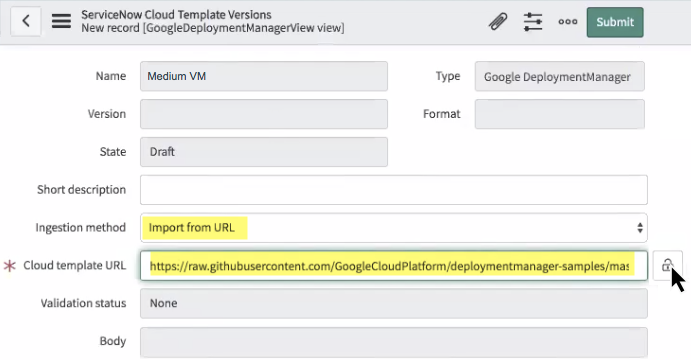Click the Body field
The width and height of the screenshot is (691, 360).
click(394, 342)
